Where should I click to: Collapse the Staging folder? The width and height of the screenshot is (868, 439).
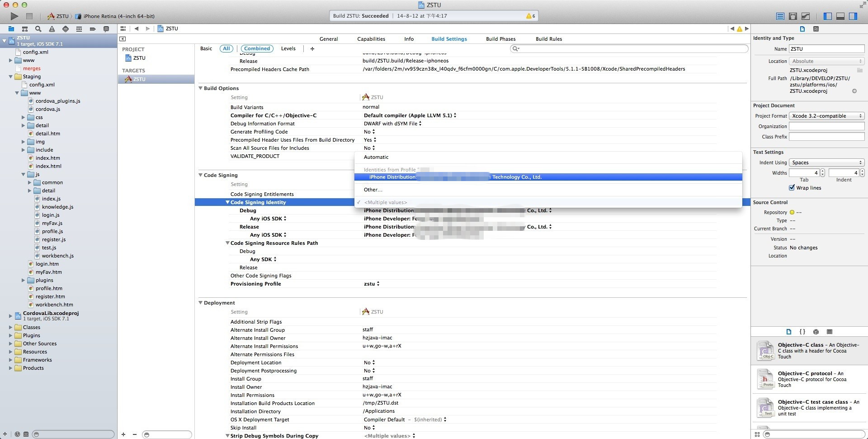point(10,76)
